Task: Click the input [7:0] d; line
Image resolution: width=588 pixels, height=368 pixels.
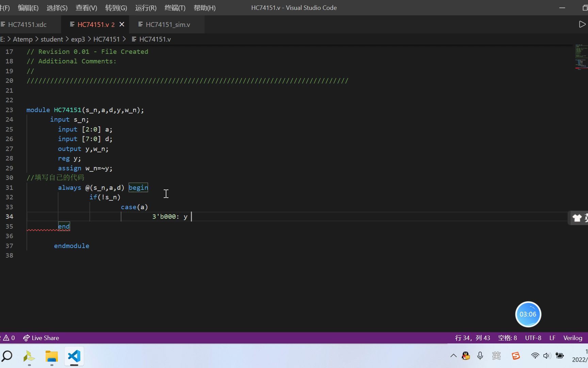Action: [85, 139]
